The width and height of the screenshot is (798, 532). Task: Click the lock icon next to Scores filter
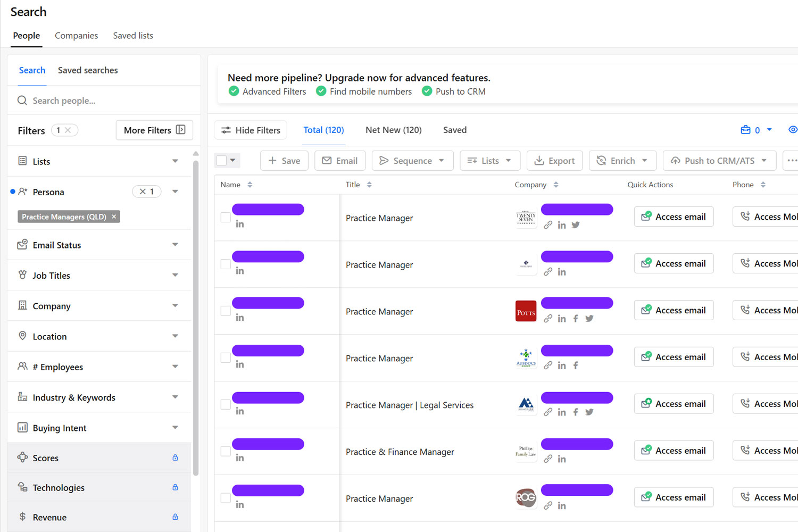click(175, 458)
